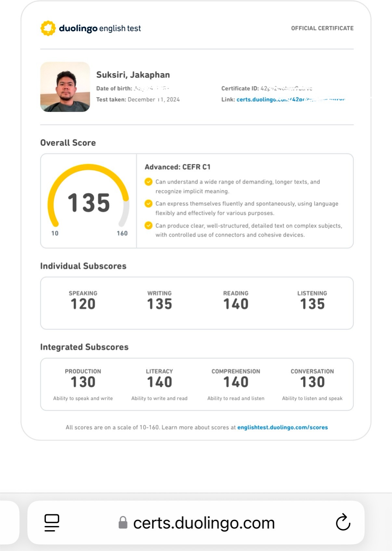Screen dimensions: 392x551
Task: Tap the certs.duolingo.com address bar
Action: 196,523
